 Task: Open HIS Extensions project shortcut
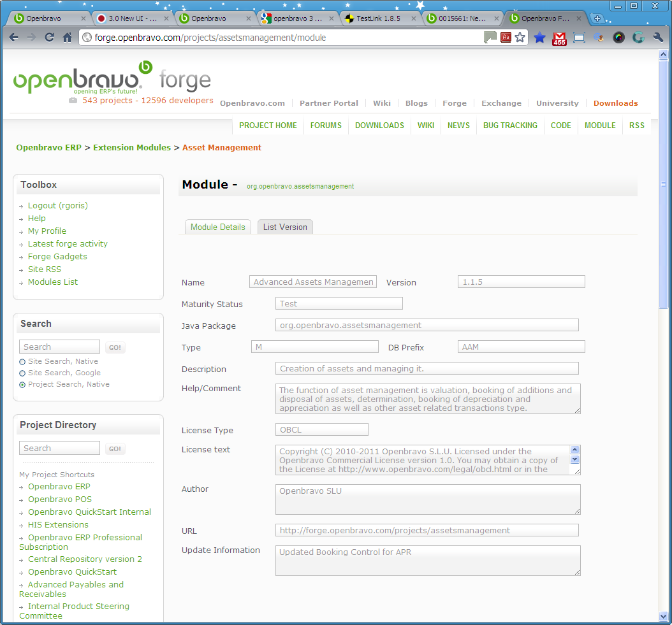pos(58,525)
